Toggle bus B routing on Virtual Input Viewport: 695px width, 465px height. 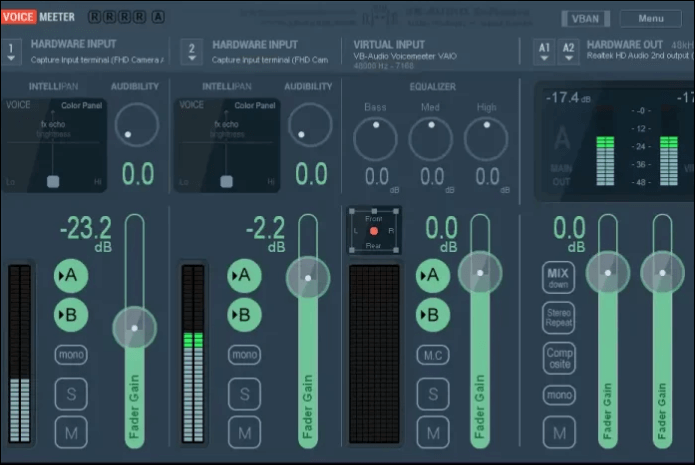point(433,315)
